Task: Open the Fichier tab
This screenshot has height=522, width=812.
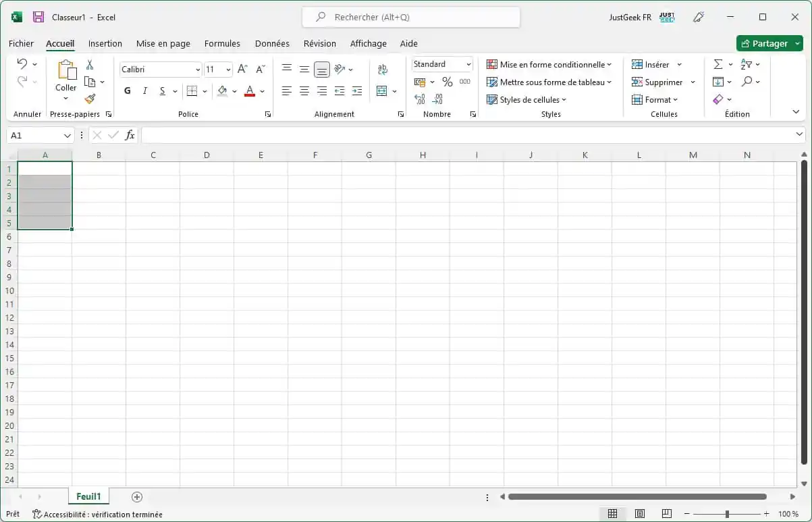Action: [21, 43]
